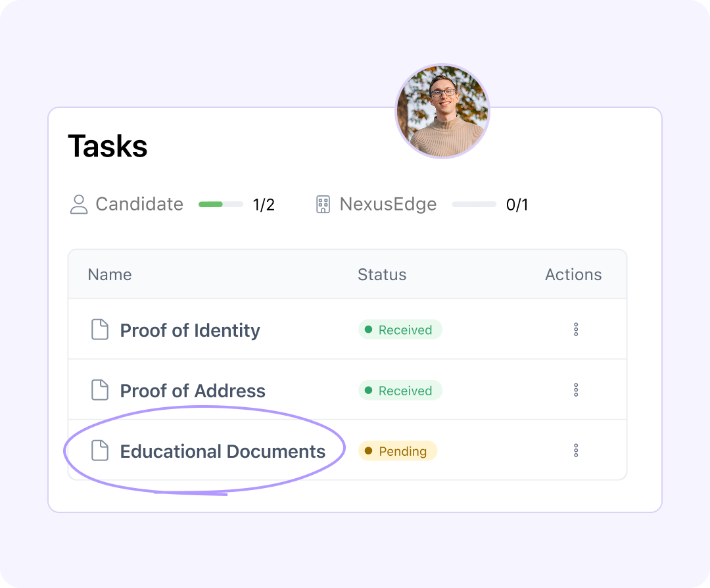Click the document icon beside Proof of Identity
The width and height of the screenshot is (710, 588).
(99, 330)
